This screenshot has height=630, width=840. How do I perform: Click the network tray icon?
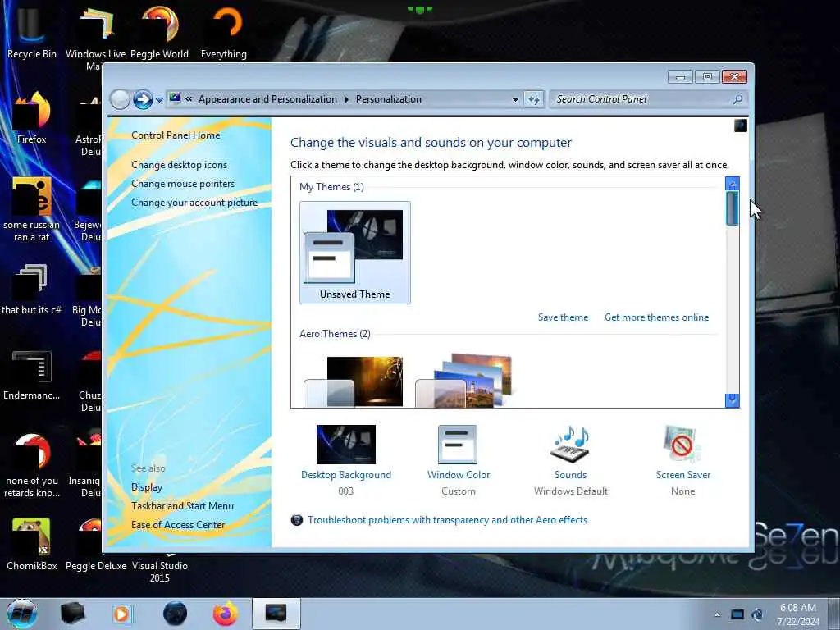(757, 614)
